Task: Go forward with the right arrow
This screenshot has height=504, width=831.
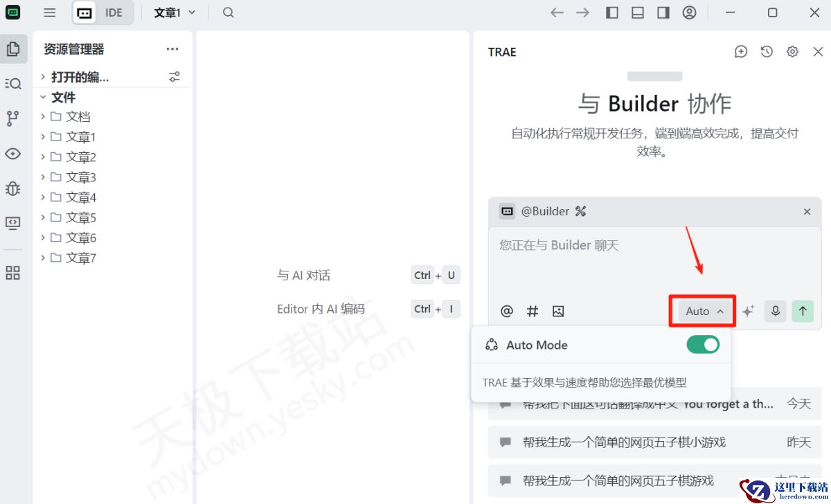Action: [x=583, y=12]
